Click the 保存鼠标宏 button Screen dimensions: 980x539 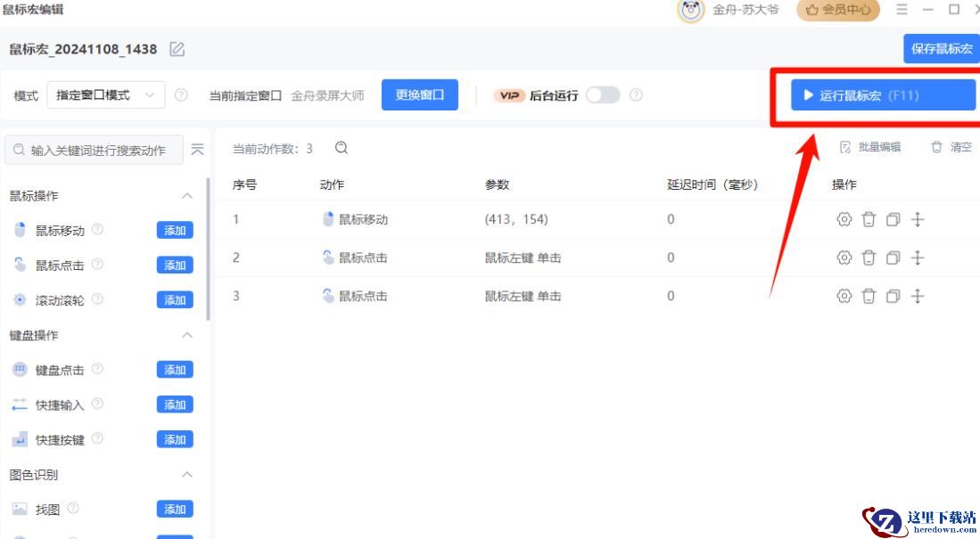click(x=941, y=49)
